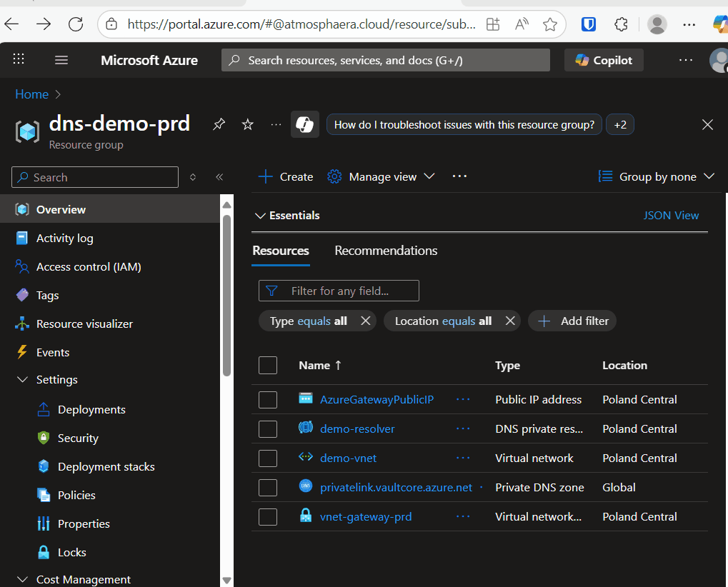The height and width of the screenshot is (587, 728).
Task: Collapse the Essentials section
Action: (287, 216)
